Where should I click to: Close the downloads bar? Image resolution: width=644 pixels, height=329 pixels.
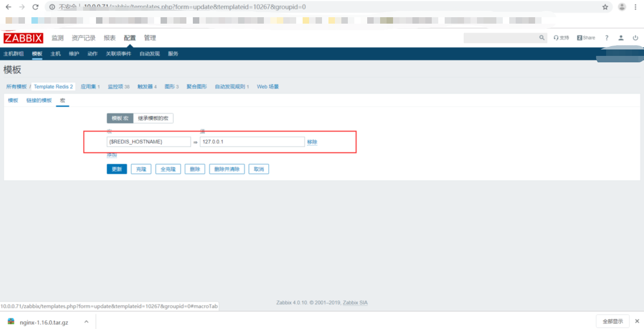pos(637,321)
